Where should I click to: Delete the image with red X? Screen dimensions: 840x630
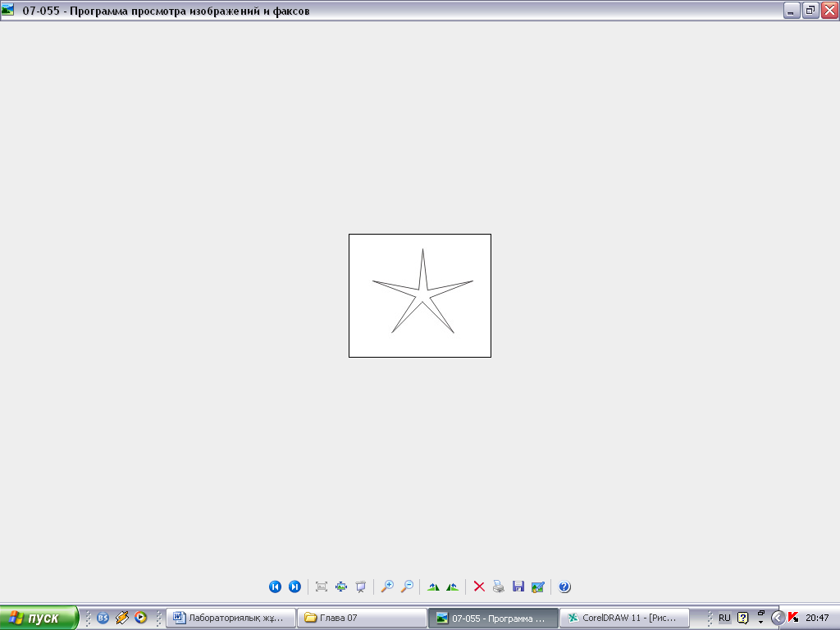click(479, 587)
